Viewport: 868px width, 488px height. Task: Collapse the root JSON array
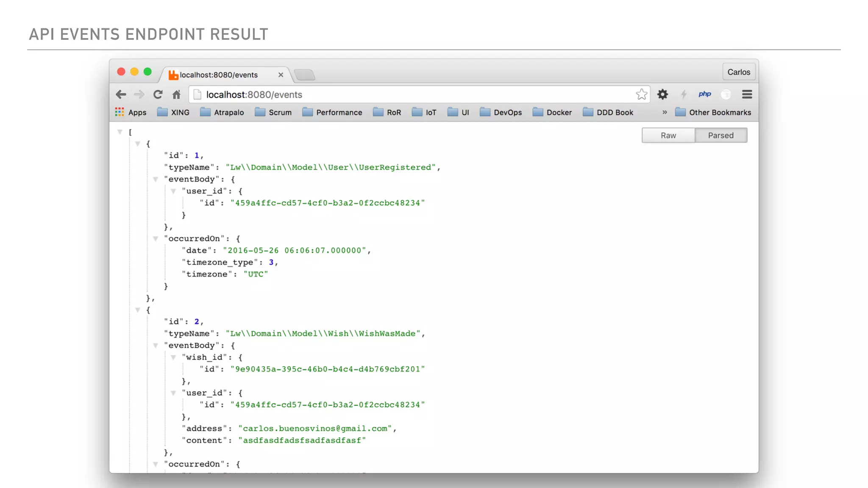pyautogui.click(x=120, y=132)
